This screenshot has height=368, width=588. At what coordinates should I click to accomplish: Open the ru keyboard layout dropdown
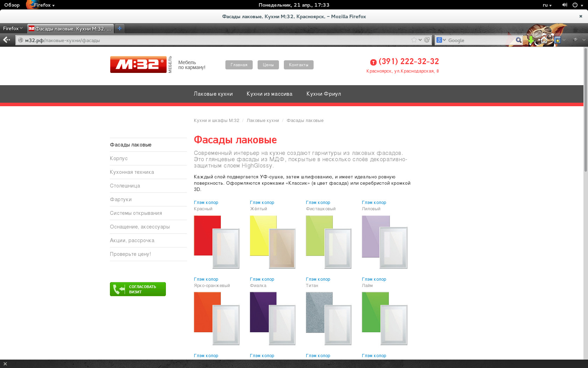point(547,5)
